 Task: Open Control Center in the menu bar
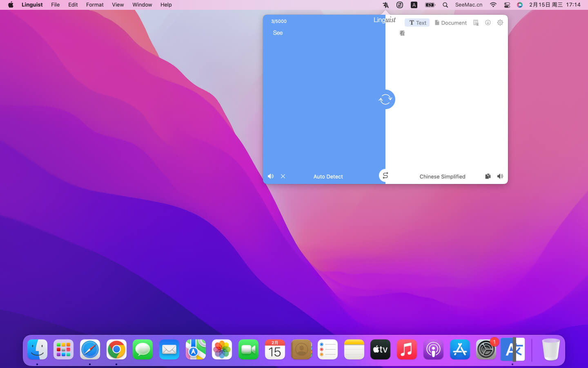point(507,5)
